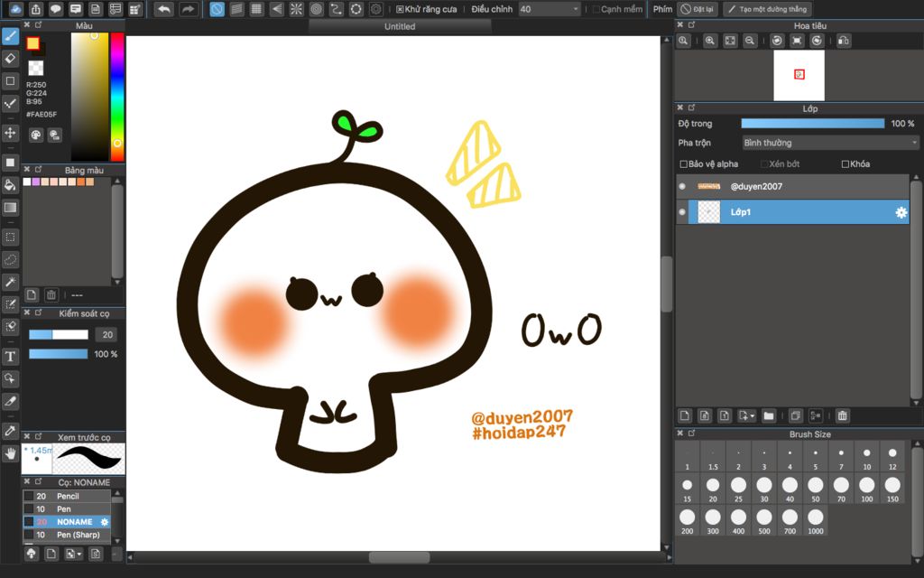Toggle the color box for Pen (Sharp) brush
The image size is (924, 578).
(x=28, y=535)
